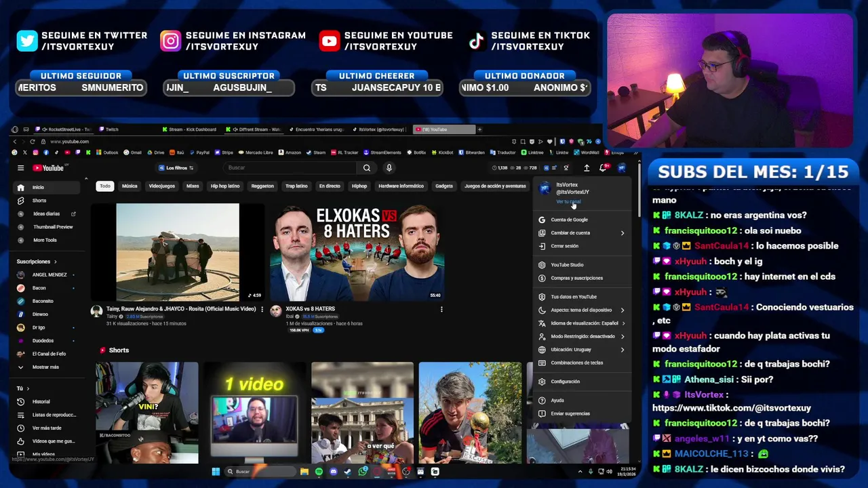868x488 pixels.
Task: Open Diewoo subscription channel
Action: pos(47,314)
